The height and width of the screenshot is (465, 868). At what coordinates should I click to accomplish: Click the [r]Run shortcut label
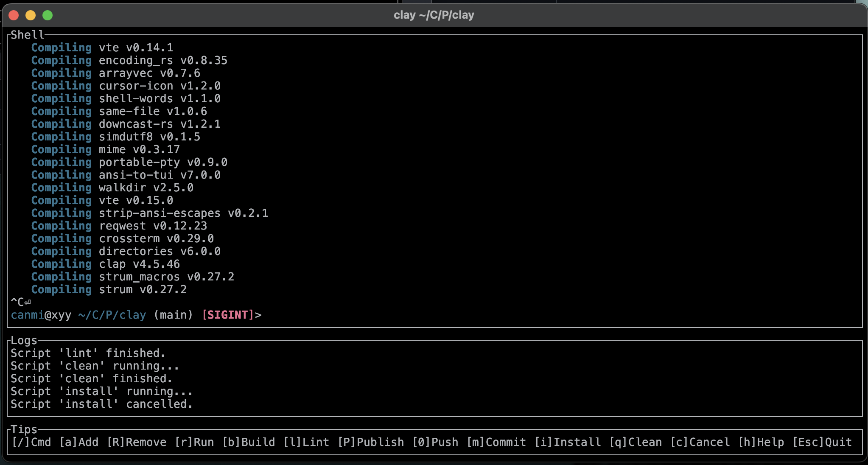(x=194, y=442)
